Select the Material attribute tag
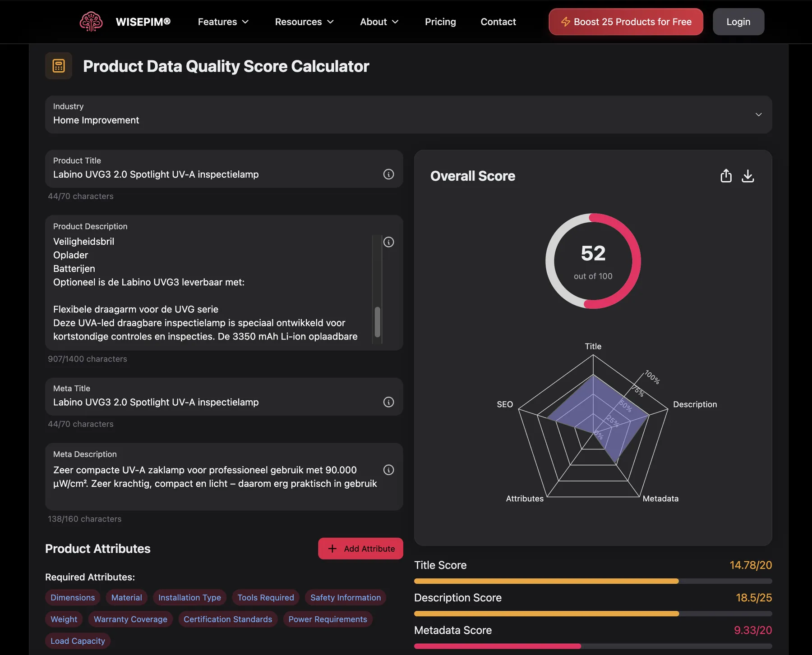 (x=126, y=597)
